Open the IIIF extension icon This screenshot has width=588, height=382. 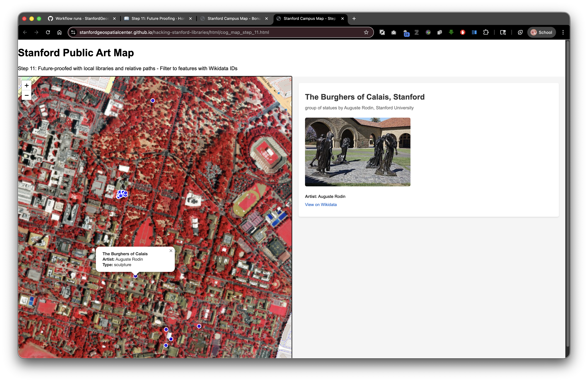(428, 32)
